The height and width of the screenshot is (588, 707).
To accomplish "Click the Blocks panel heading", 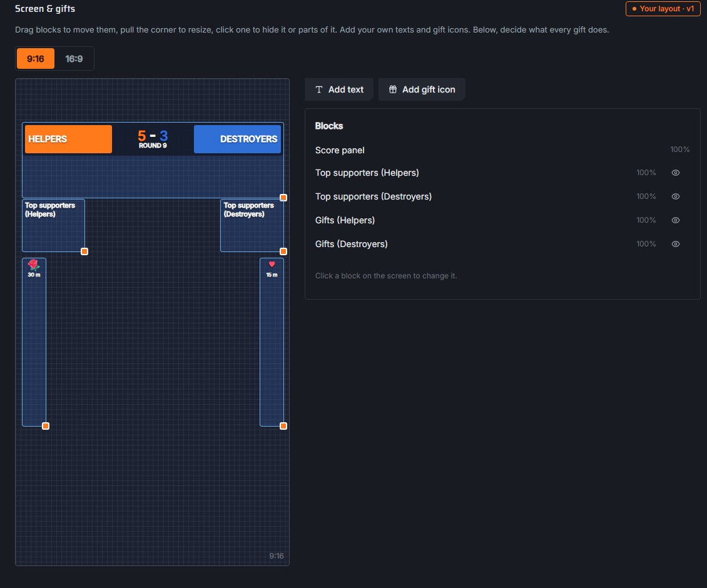I will (x=328, y=126).
